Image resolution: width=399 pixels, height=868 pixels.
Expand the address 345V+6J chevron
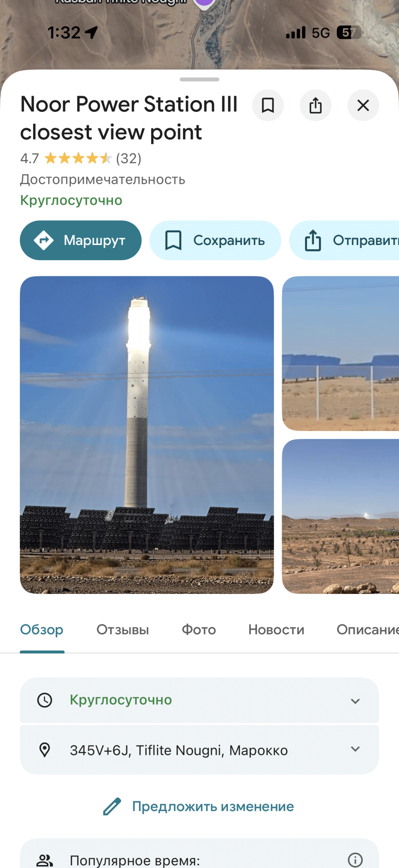pos(355,749)
